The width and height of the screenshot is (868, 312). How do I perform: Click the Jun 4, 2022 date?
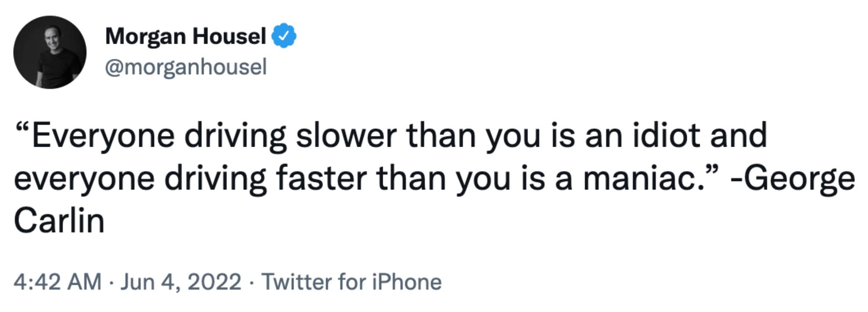pos(181,282)
